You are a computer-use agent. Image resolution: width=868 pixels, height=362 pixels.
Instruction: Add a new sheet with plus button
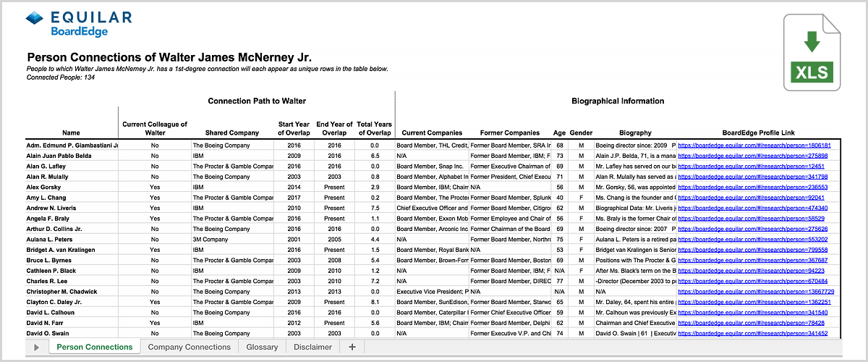tap(352, 347)
